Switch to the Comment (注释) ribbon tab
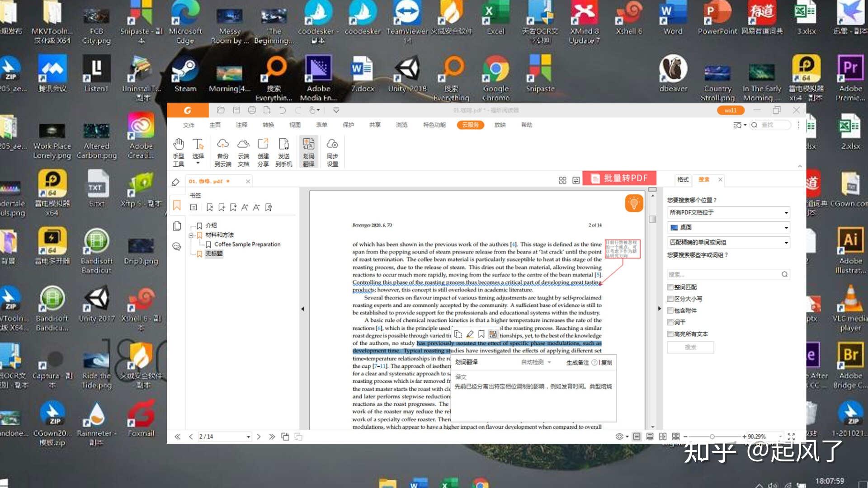This screenshot has width=868, height=488. tap(242, 125)
